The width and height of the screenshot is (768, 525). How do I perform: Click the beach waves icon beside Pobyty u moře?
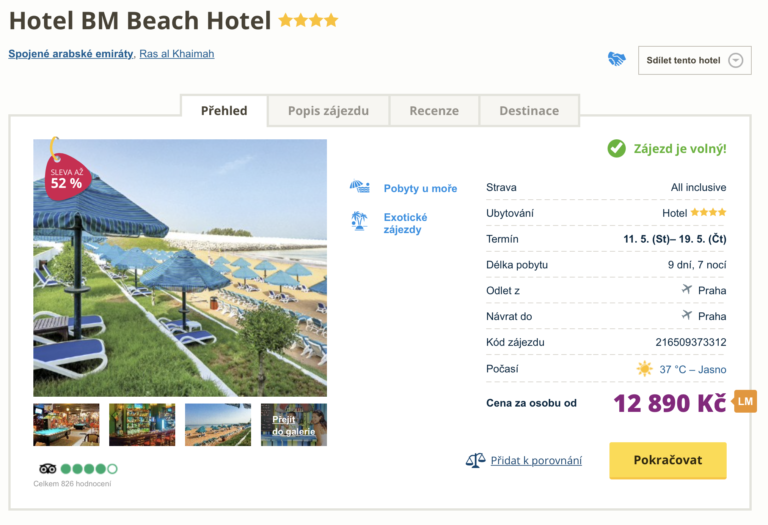[x=360, y=188]
